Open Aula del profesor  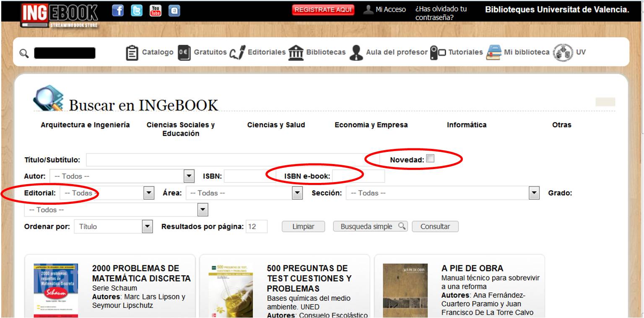tap(397, 52)
